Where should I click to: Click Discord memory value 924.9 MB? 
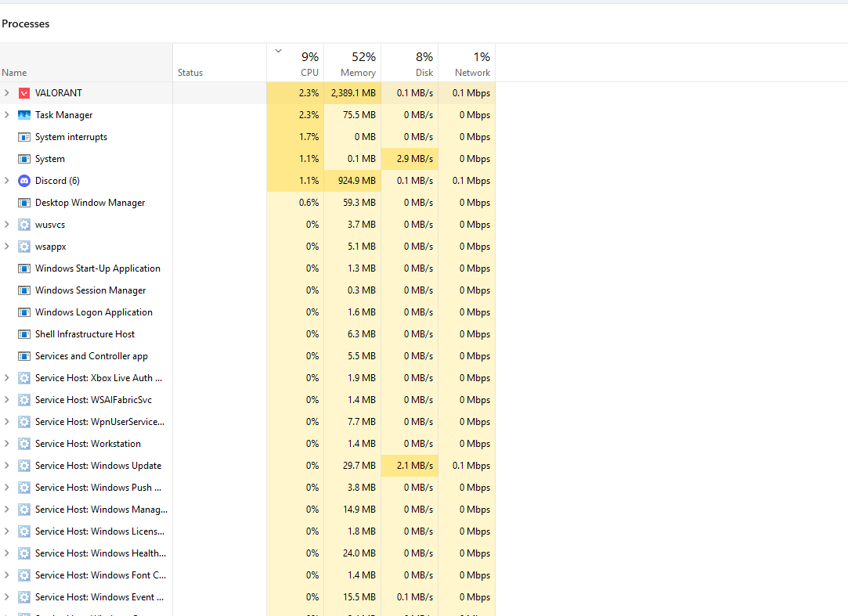pyautogui.click(x=357, y=181)
